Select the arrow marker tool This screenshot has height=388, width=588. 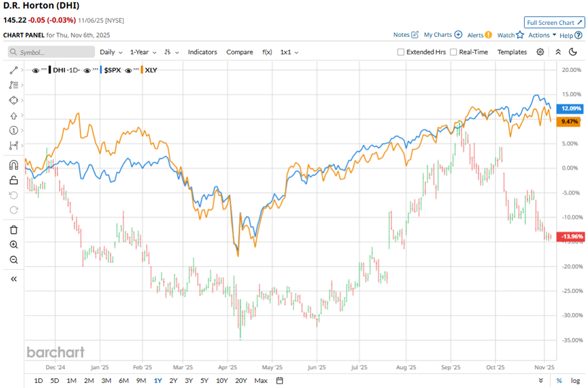[x=14, y=116]
